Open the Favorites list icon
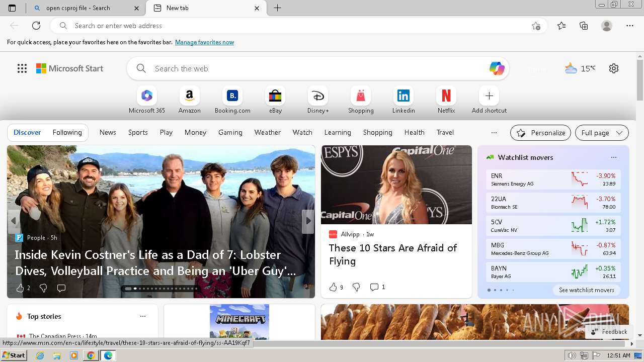 [x=561, y=26]
